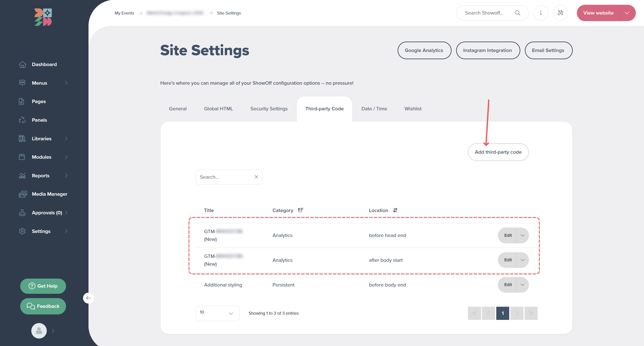
Task: Select the Third-party Code tab
Action: (324, 109)
